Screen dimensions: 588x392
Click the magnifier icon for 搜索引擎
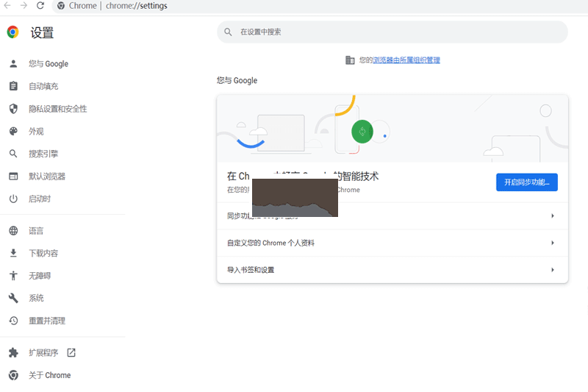coord(13,154)
